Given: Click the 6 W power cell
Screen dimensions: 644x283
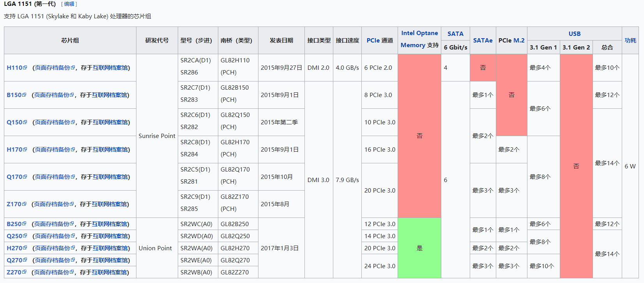Looking at the screenshot, I should [x=630, y=166].
